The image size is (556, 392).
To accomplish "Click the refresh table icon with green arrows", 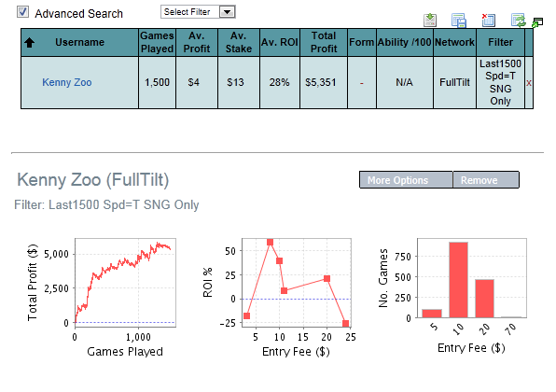I will click(519, 21).
